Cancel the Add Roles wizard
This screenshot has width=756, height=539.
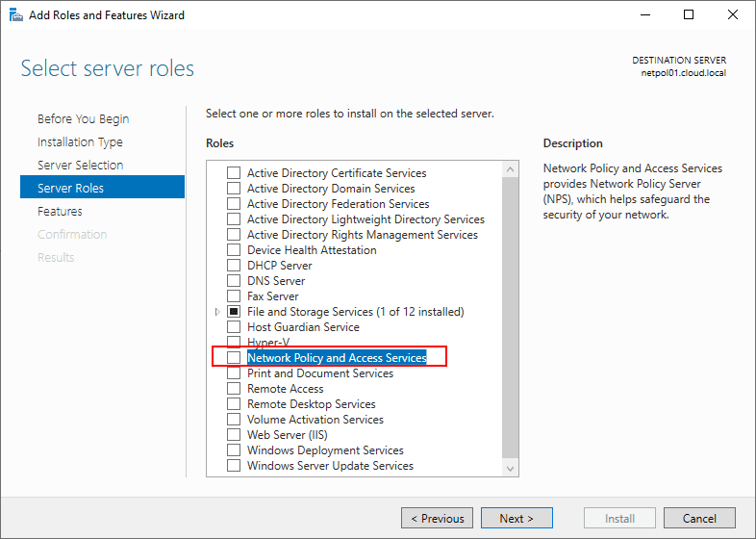(x=699, y=519)
